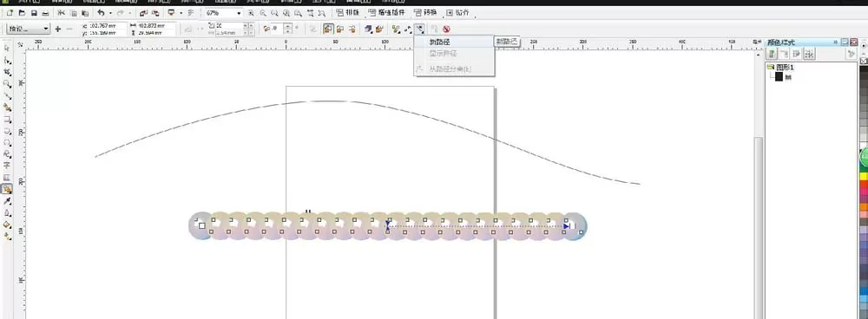Choose 新路径 from the path menu
868x319 pixels.
click(x=454, y=42)
